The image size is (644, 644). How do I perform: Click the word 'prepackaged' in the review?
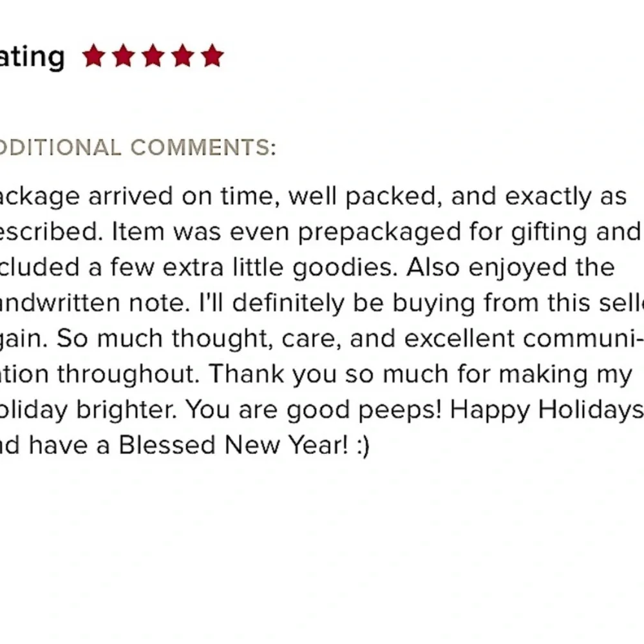(379, 233)
